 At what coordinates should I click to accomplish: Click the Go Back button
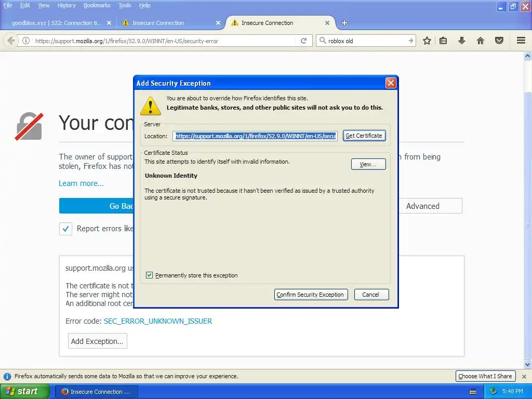click(96, 206)
